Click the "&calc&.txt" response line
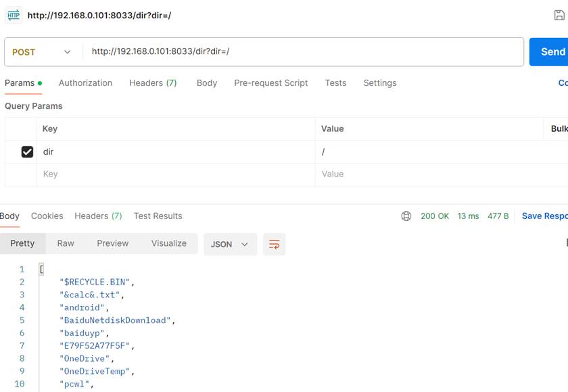 92,295
